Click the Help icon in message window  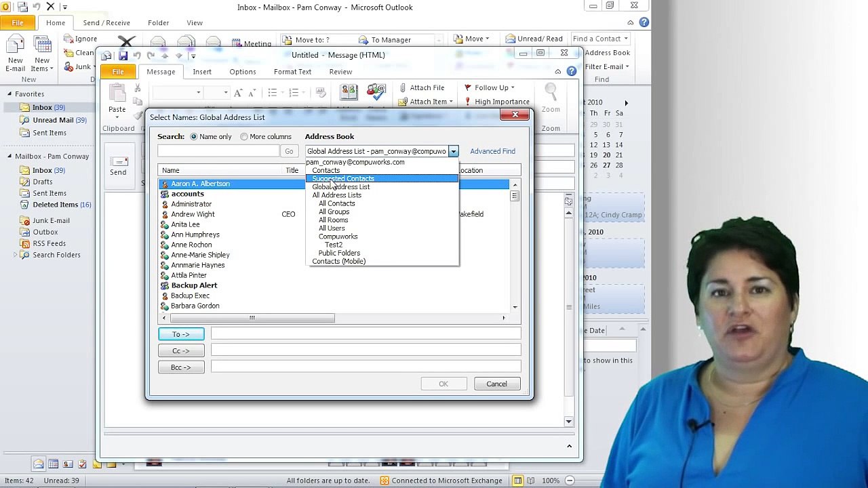tap(572, 71)
